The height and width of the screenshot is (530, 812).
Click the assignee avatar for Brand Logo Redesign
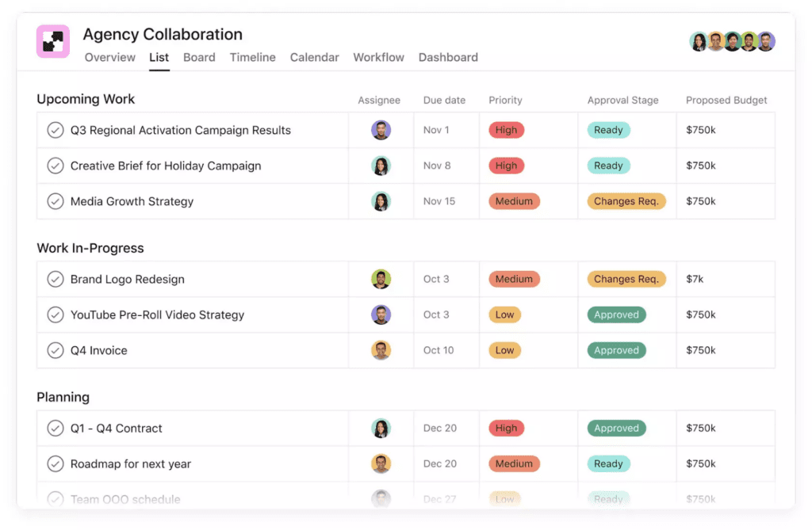[381, 279]
